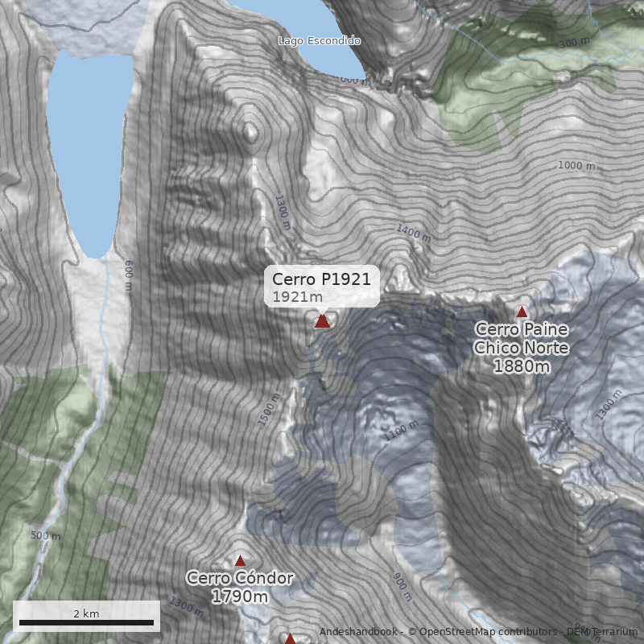Click the 900 m contour label near Cerro Cóndor
The width and height of the screenshot is (644, 644).
coord(402,587)
